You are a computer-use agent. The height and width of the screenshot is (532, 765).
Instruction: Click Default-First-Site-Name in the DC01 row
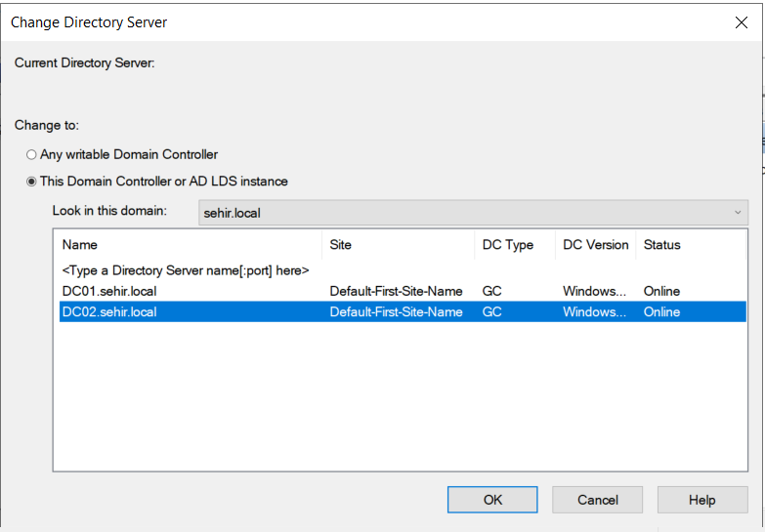tap(396, 291)
